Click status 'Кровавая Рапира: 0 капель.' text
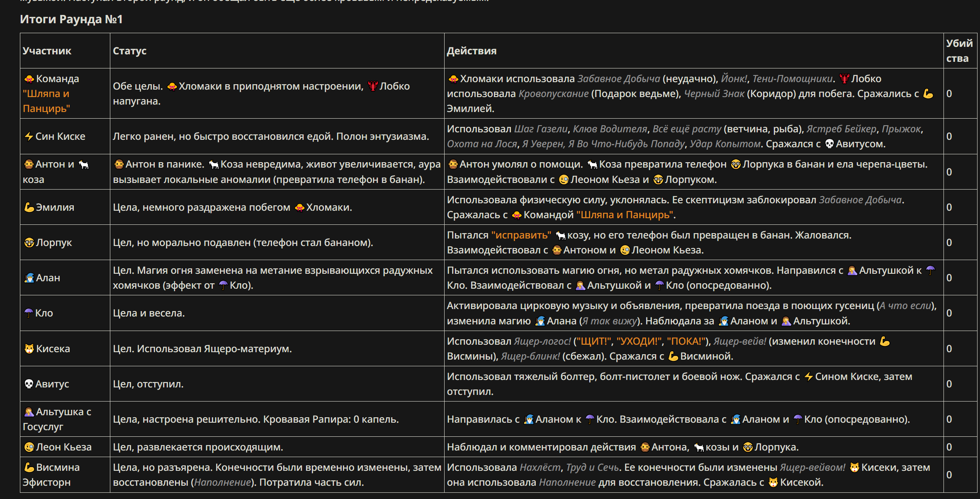980x499 pixels. 331,419
